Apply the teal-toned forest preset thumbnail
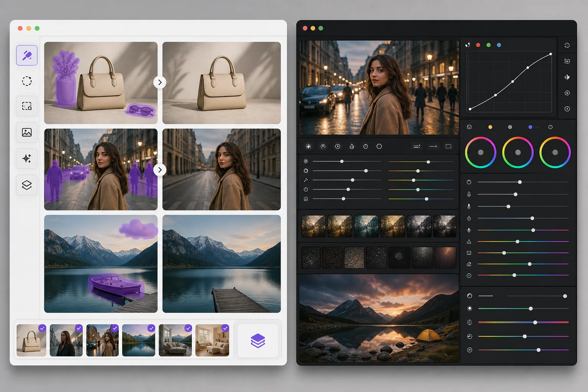This screenshot has height=392, width=588. coord(366,226)
